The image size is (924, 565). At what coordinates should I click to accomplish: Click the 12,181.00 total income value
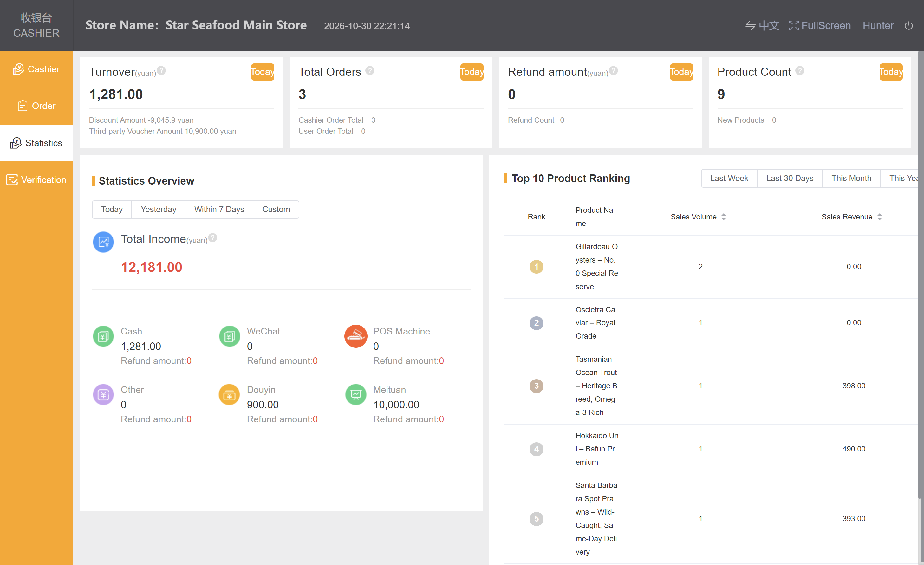152,267
